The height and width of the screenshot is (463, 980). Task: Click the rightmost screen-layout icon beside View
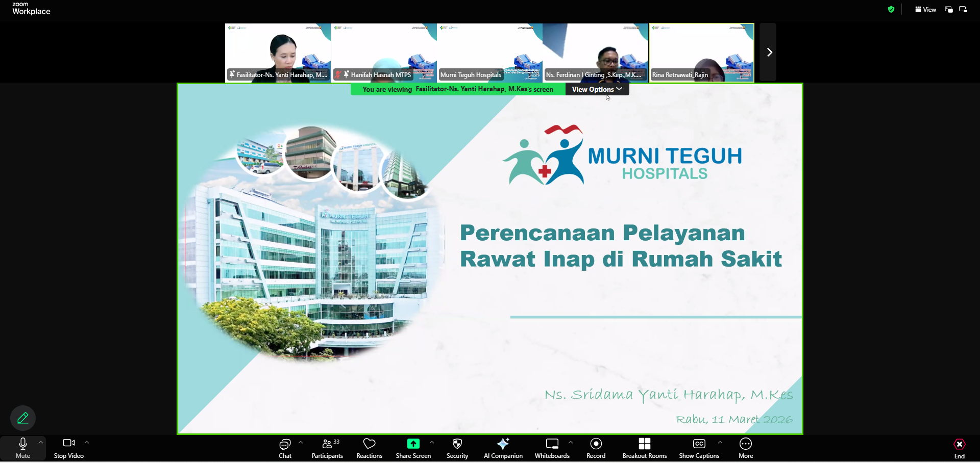click(x=963, y=9)
